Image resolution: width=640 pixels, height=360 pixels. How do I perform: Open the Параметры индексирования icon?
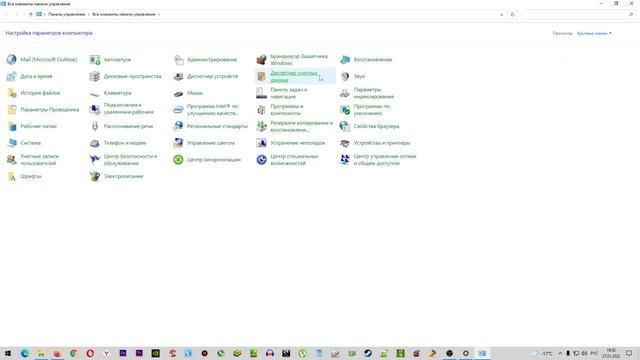(345, 93)
